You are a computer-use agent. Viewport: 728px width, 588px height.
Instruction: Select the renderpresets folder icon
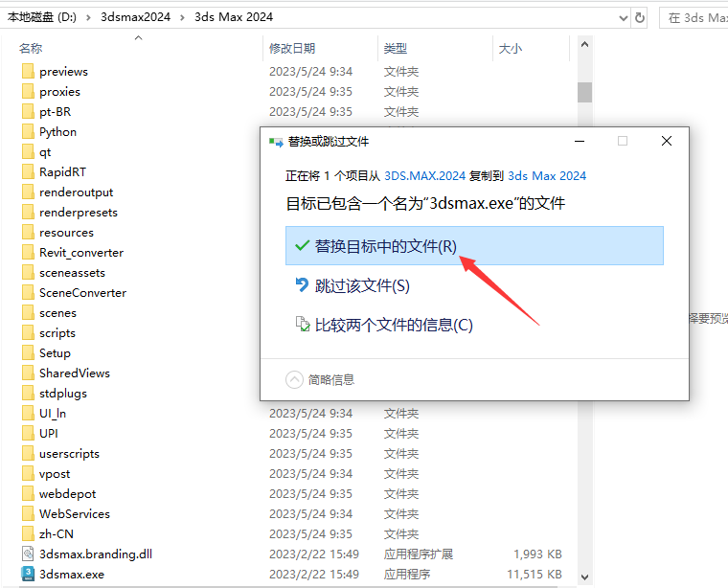pos(28,212)
